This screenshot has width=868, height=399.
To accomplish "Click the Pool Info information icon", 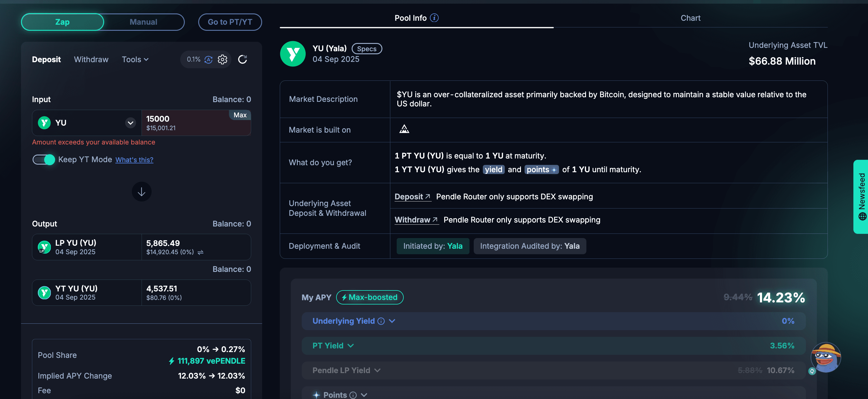I will [x=434, y=18].
